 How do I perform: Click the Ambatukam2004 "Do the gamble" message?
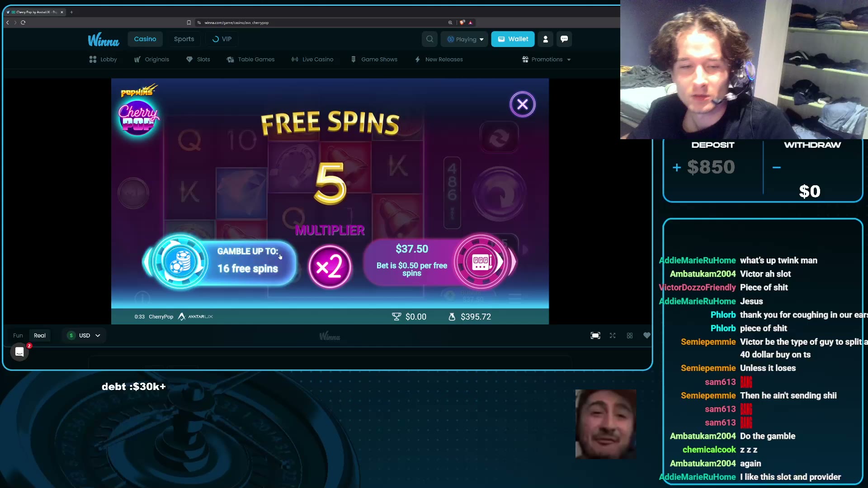pyautogui.click(x=768, y=436)
